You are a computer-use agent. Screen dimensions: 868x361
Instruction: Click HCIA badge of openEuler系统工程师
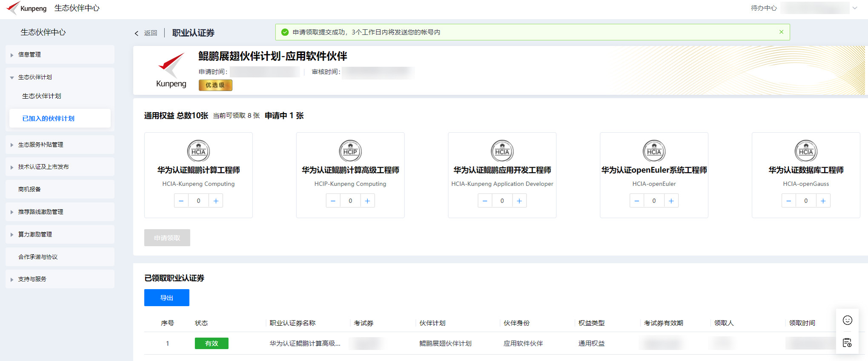654,151
